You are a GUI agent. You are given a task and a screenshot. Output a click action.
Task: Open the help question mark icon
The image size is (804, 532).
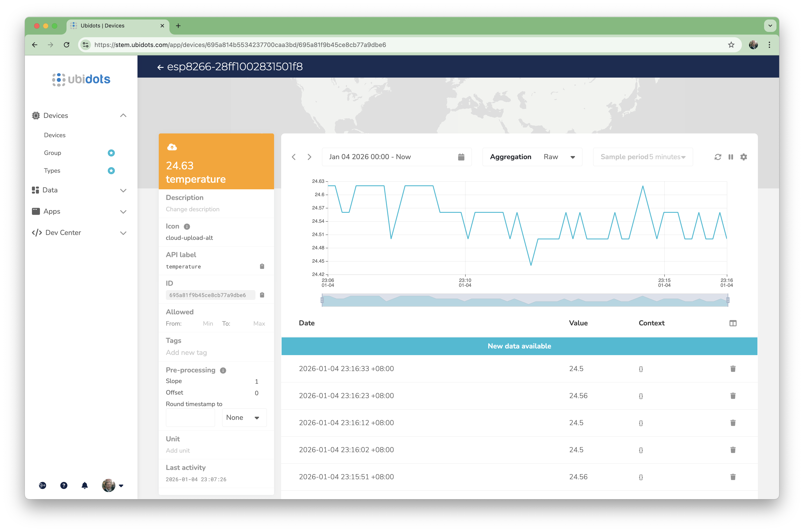click(x=64, y=485)
